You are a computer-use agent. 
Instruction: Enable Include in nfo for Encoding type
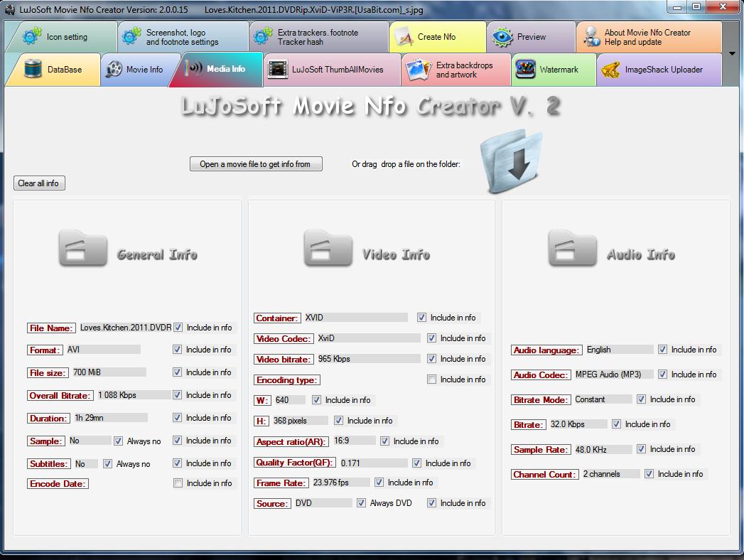(431, 379)
